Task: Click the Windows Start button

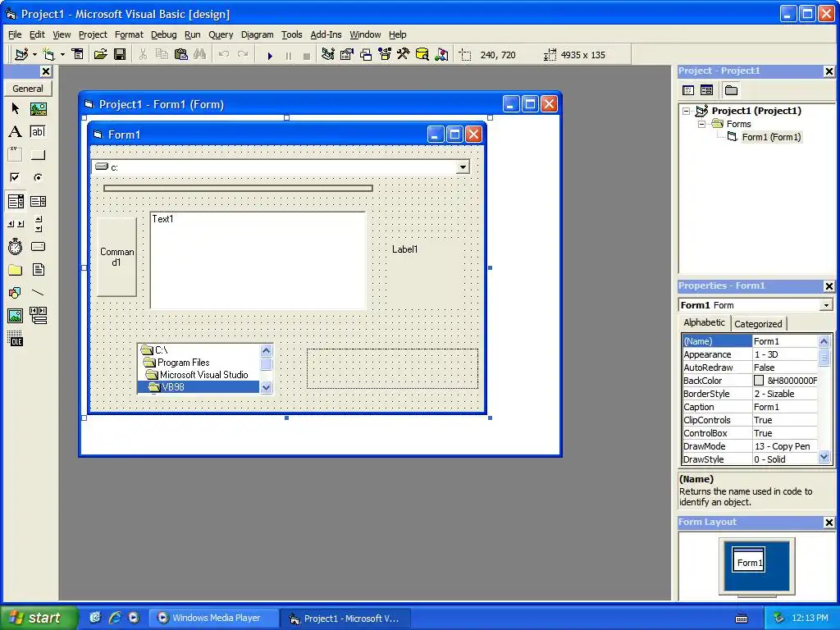Action: click(39, 618)
